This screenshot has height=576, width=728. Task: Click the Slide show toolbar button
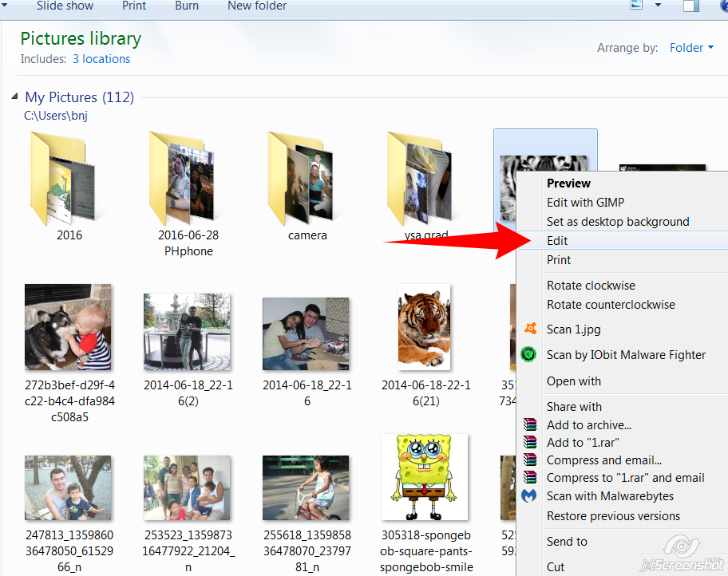pyautogui.click(x=65, y=6)
